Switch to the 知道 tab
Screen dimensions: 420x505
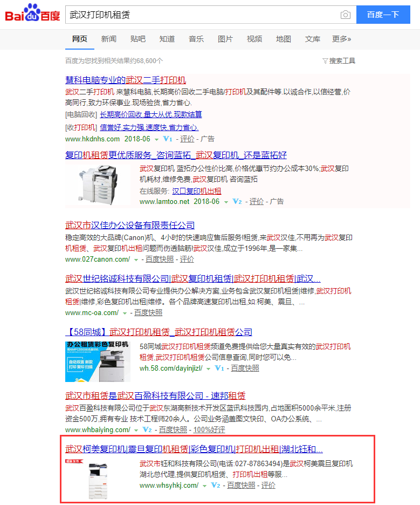167,39
